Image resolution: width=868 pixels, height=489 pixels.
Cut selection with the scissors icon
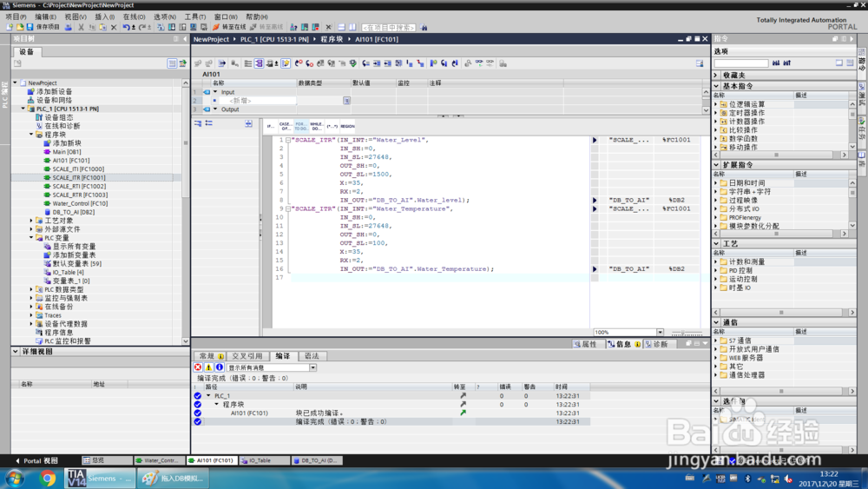point(81,27)
